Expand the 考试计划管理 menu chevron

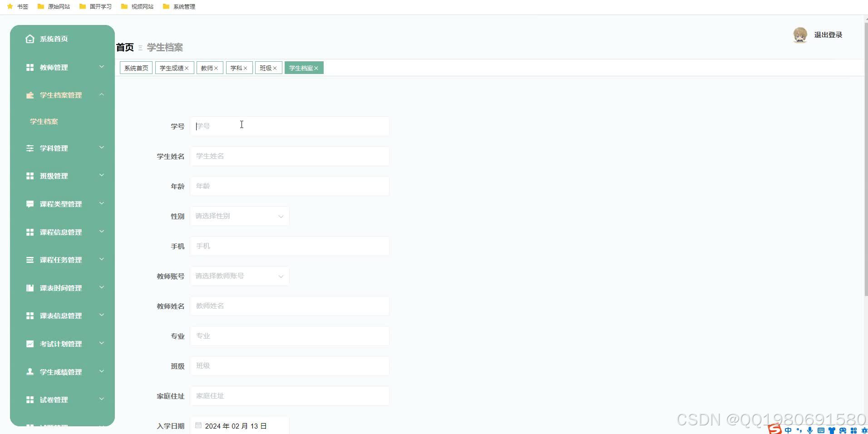coord(102,343)
